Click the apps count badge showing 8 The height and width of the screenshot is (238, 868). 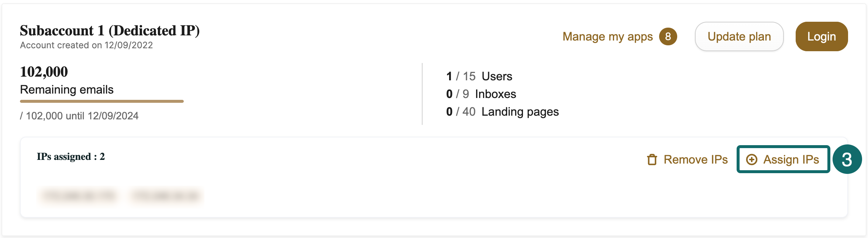point(668,36)
